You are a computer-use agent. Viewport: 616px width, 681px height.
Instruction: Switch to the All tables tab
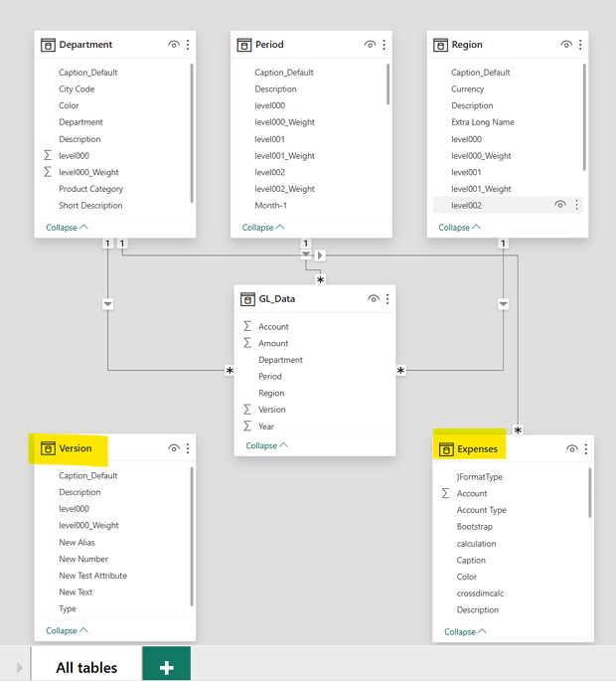pos(86,667)
